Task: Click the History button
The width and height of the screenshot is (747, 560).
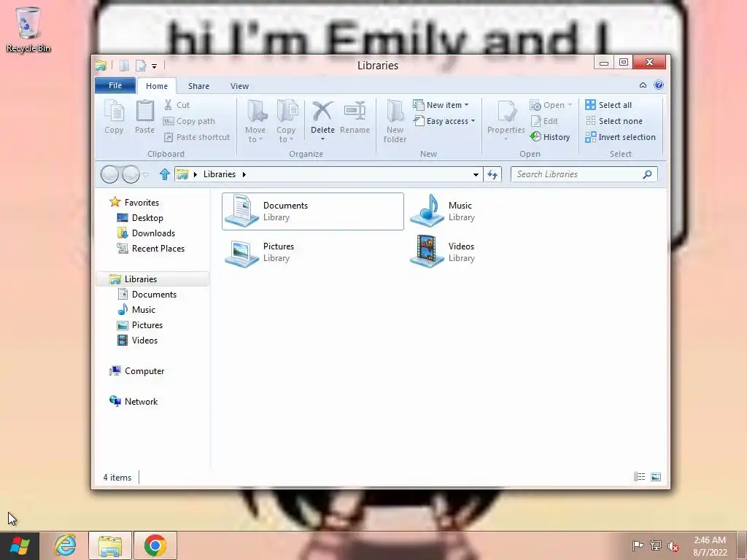Action: point(550,137)
